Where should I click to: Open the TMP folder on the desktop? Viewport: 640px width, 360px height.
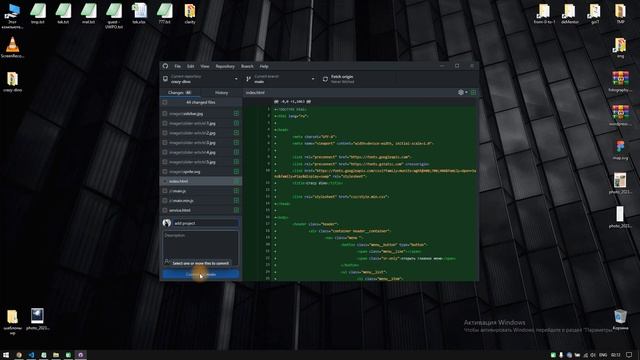[x=620, y=13]
